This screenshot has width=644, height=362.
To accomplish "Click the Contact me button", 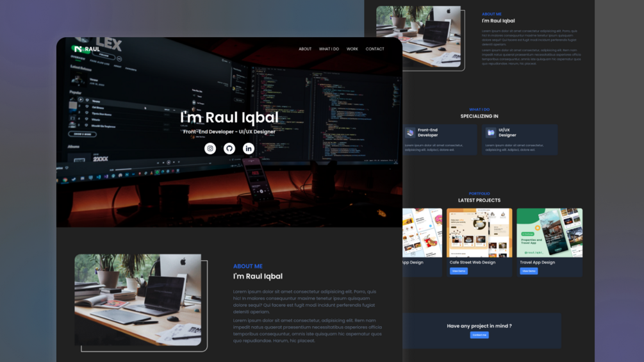I will [x=479, y=335].
